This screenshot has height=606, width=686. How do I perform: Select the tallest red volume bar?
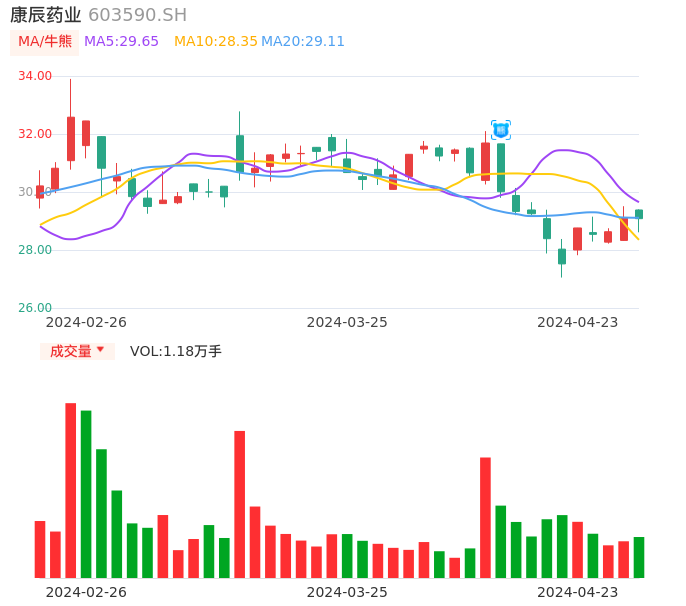pos(71,490)
